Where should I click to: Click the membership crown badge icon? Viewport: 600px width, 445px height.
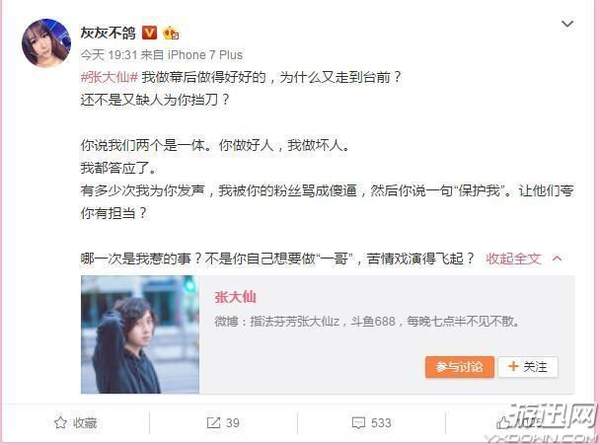(x=171, y=33)
